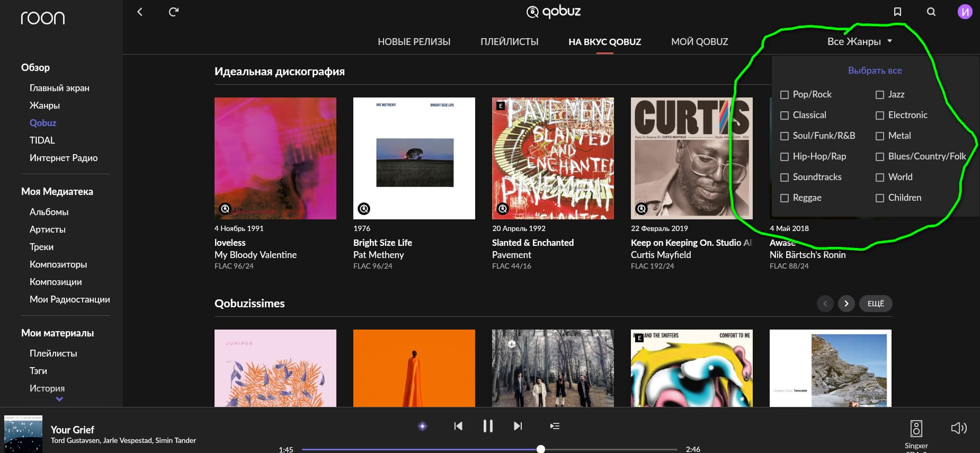Check the Hip-Hop/Rap genre box
Viewport: 980px width, 453px height.
pos(785,157)
